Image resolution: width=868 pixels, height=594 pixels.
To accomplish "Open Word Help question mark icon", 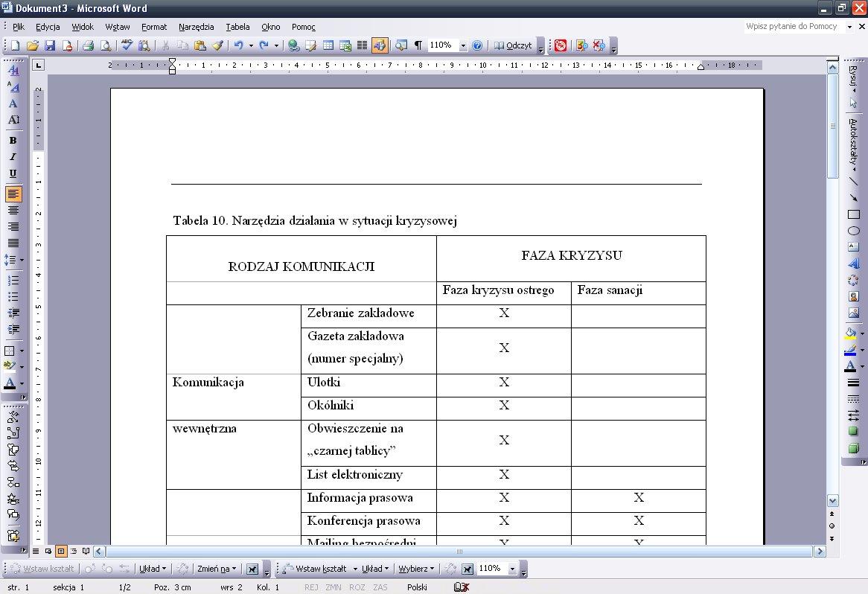I will click(477, 45).
